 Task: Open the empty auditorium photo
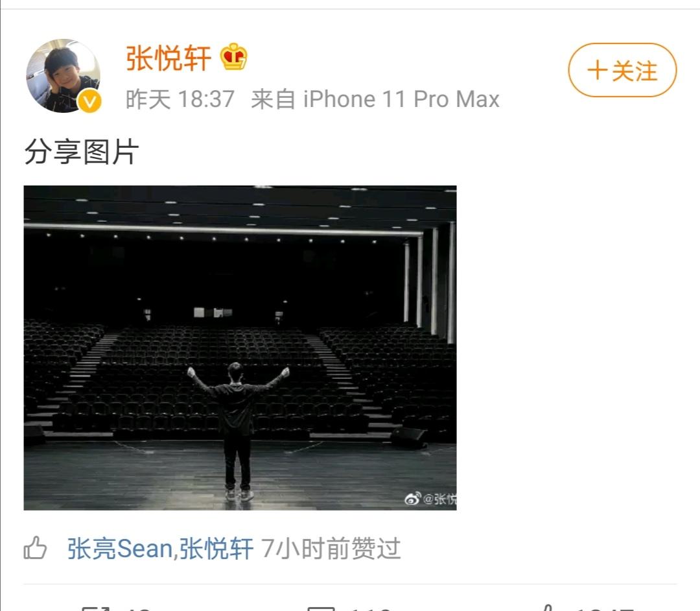tap(240, 348)
